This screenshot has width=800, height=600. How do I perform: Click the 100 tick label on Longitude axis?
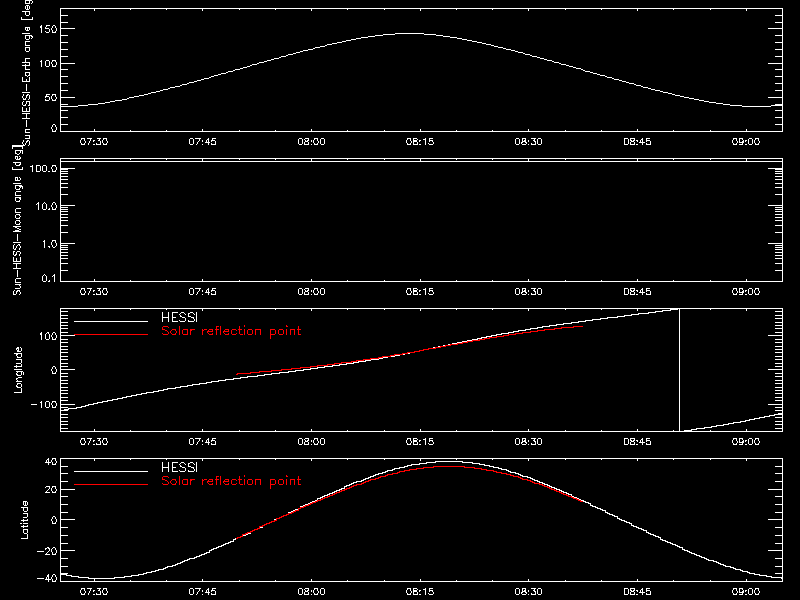[x=47, y=336]
